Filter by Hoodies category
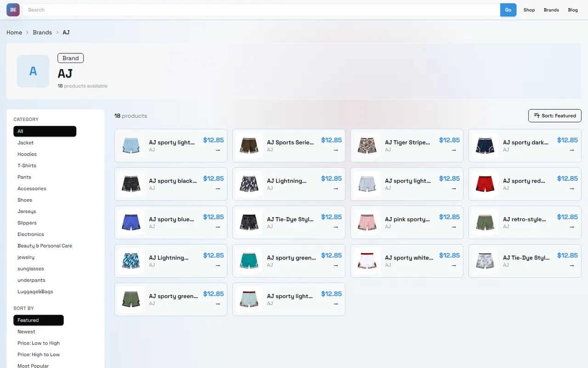588x368 pixels. [27, 154]
